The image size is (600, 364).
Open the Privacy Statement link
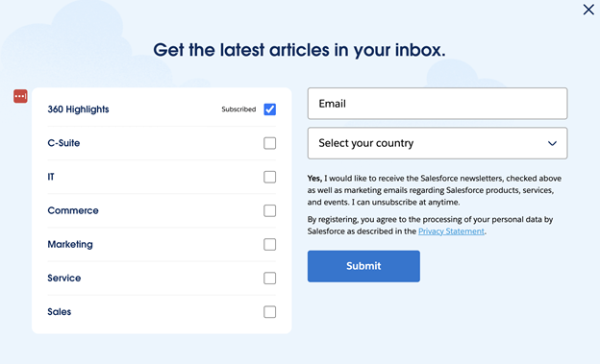(x=451, y=231)
